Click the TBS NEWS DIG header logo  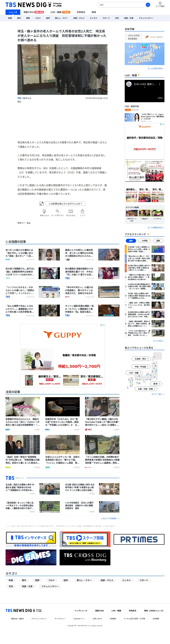tap(33, 5)
